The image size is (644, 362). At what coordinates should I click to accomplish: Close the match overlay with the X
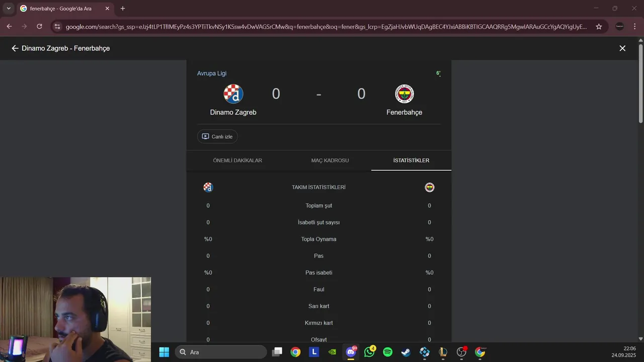pos(622,48)
